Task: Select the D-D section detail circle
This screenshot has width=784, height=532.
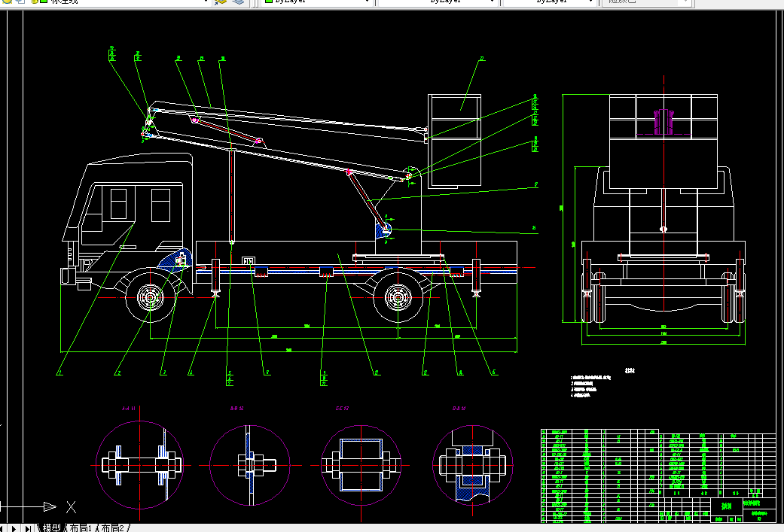Action: (x=472, y=465)
